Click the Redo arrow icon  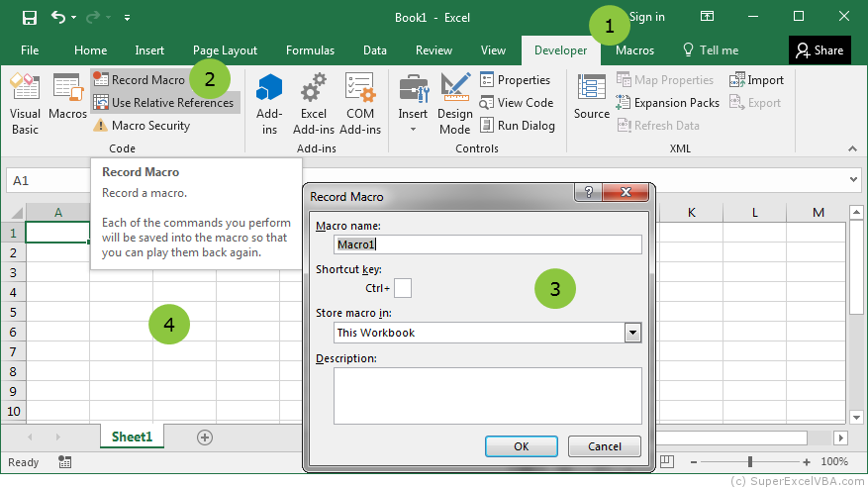pos(93,17)
